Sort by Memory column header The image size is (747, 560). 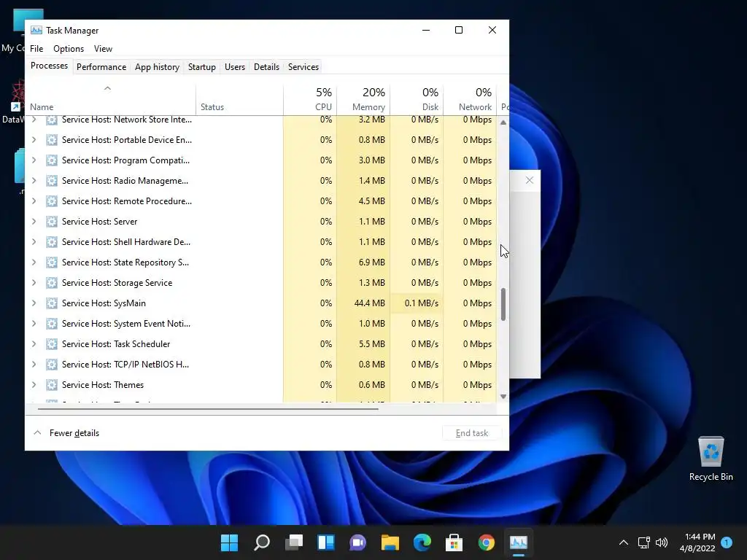coord(363,99)
